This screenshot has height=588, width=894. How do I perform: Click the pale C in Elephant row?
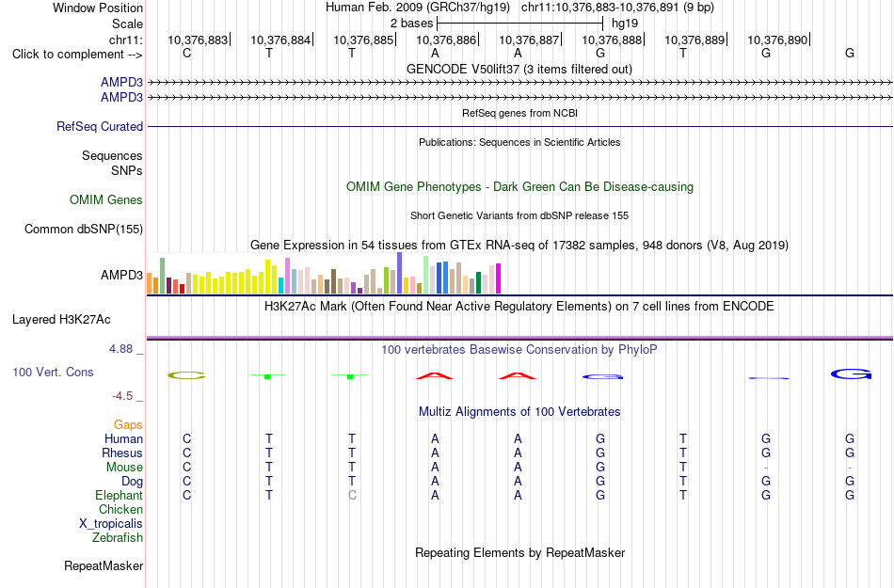352,495
